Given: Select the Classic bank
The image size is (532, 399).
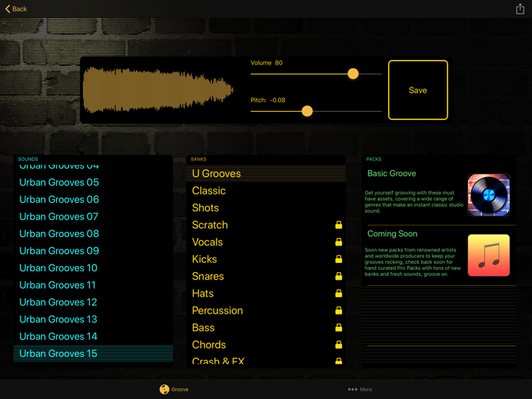Looking at the screenshot, I should (x=266, y=191).
